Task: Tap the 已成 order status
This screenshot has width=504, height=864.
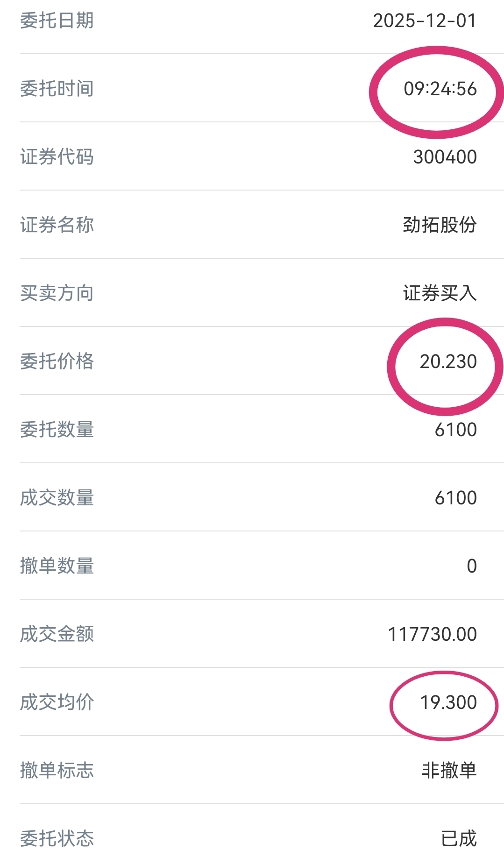Action: click(459, 839)
